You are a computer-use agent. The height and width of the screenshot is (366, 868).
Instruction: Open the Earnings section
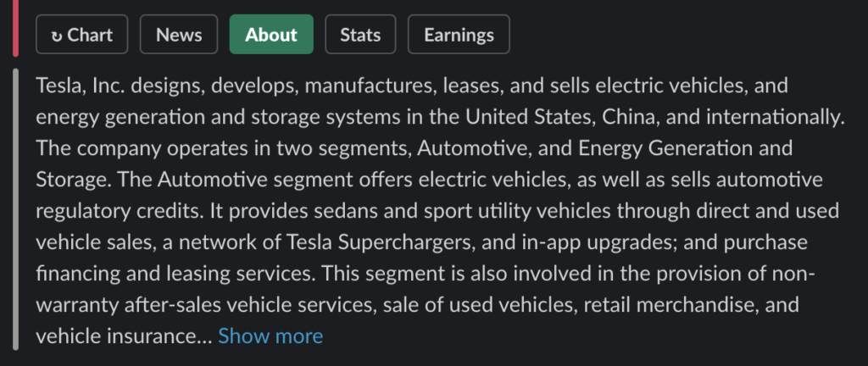tap(459, 34)
